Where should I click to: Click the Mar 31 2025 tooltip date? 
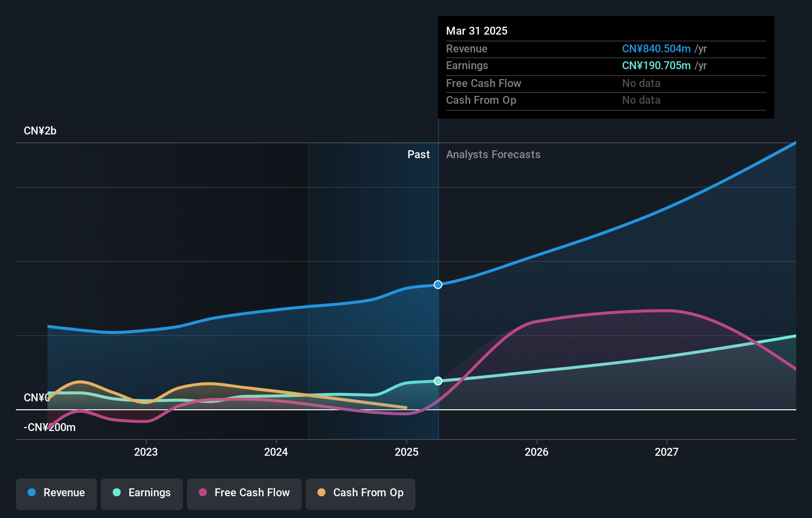[x=477, y=31]
